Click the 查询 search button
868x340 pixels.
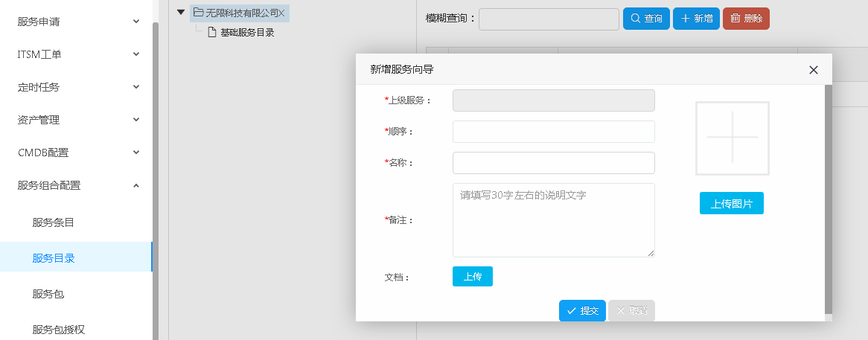(646, 19)
